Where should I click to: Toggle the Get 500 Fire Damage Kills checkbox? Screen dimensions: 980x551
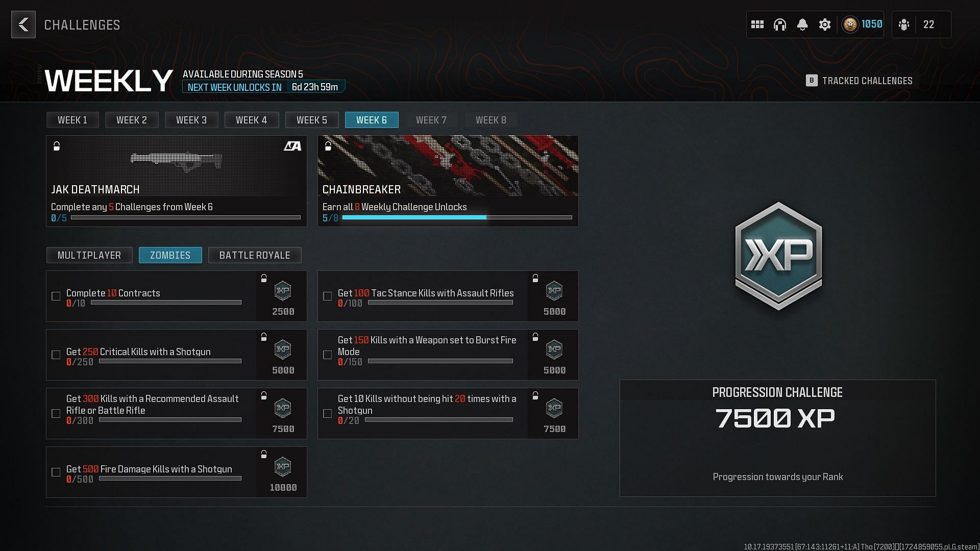tap(55, 471)
